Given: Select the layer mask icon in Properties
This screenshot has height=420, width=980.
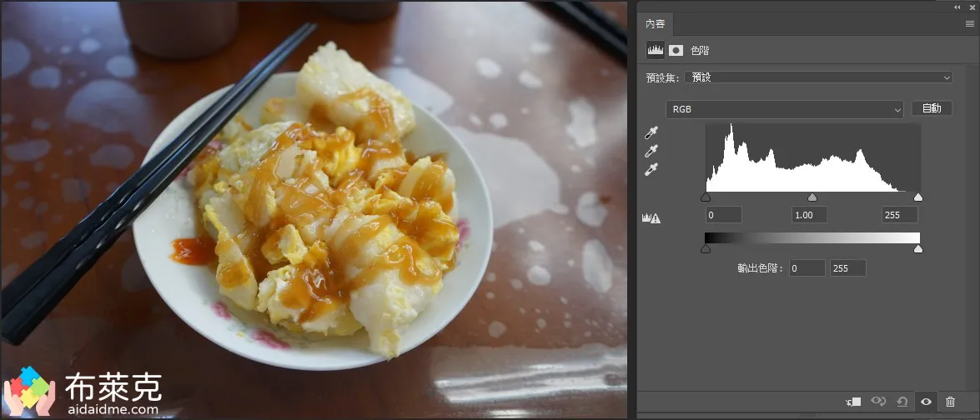Looking at the screenshot, I should pos(676,51).
